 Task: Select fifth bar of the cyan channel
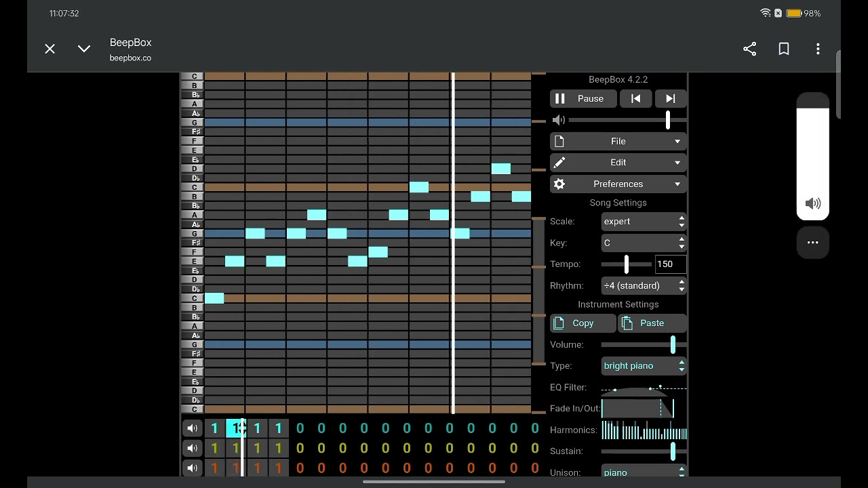tap(300, 428)
